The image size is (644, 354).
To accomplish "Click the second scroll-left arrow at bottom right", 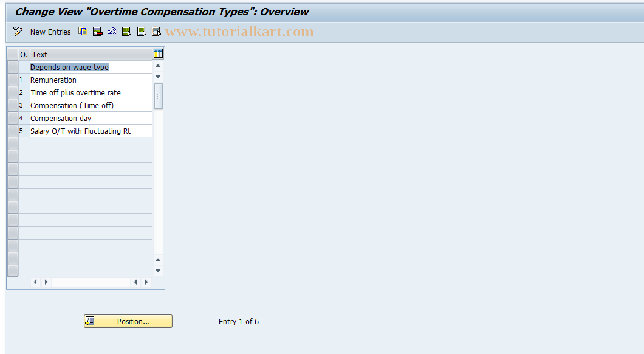I will tap(136, 282).
